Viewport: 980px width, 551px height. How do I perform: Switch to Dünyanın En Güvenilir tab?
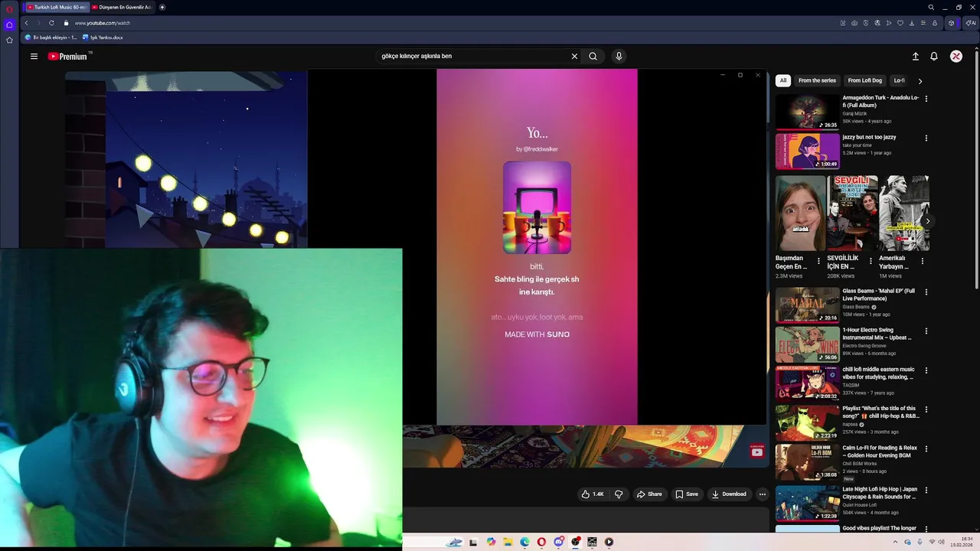point(122,7)
